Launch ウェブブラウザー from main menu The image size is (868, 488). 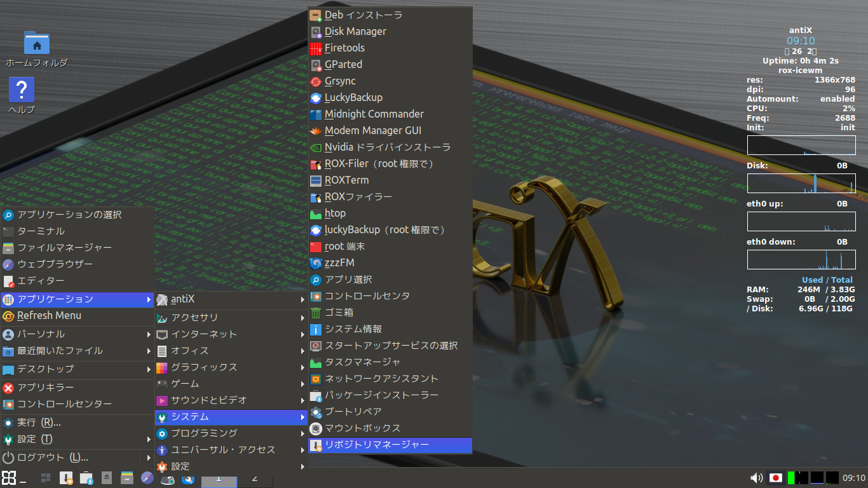[x=78, y=264]
